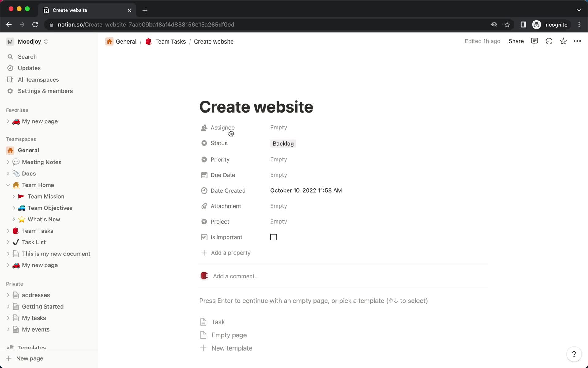The width and height of the screenshot is (588, 368).
Task: Open the New template option
Action: (x=232, y=348)
